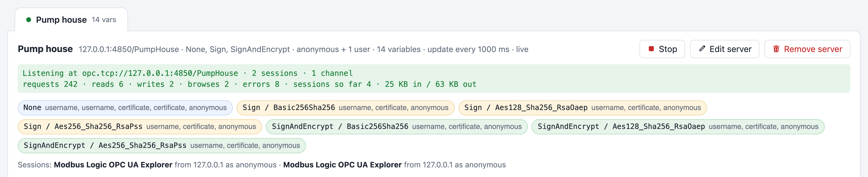
Task: Click the '127.0.0.1:4850/PumpHouse' endpoint text
Action: 129,50
